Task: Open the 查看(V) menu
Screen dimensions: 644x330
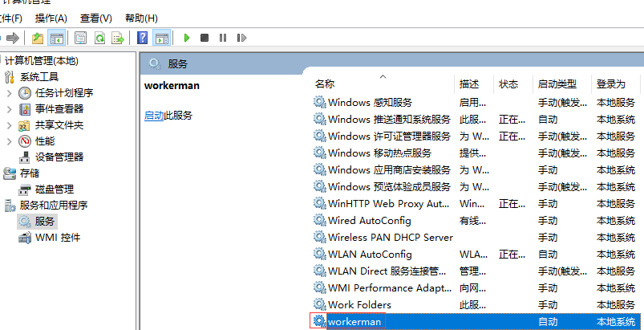Action: 96,18
